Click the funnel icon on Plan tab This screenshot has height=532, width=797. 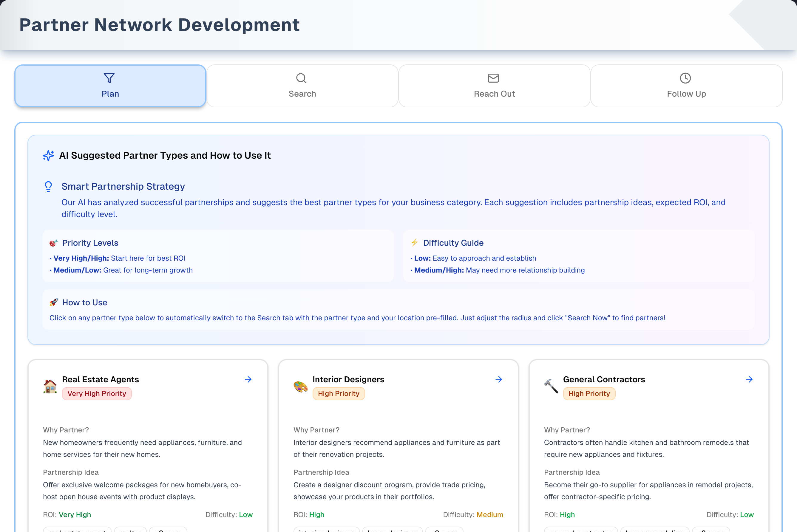coord(109,78)
